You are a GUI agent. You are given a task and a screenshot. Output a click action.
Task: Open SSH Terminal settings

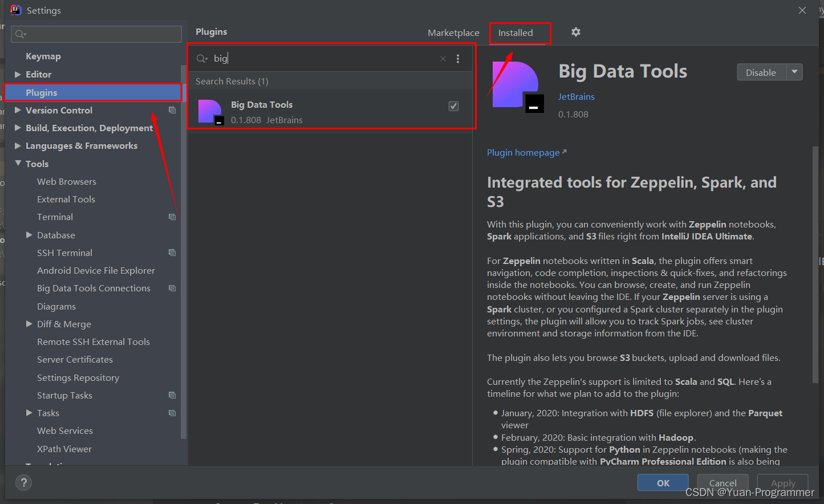pos(64,253)
